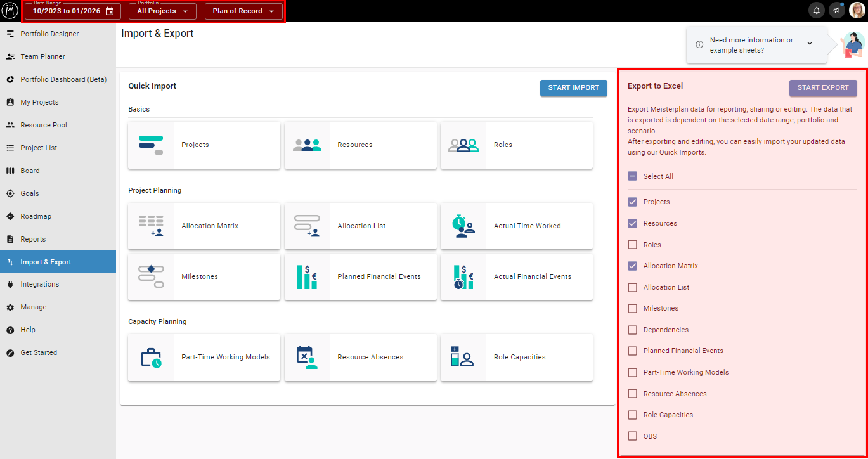Open the Allocation List import card

pyautogui.click(x=360, y=226)
